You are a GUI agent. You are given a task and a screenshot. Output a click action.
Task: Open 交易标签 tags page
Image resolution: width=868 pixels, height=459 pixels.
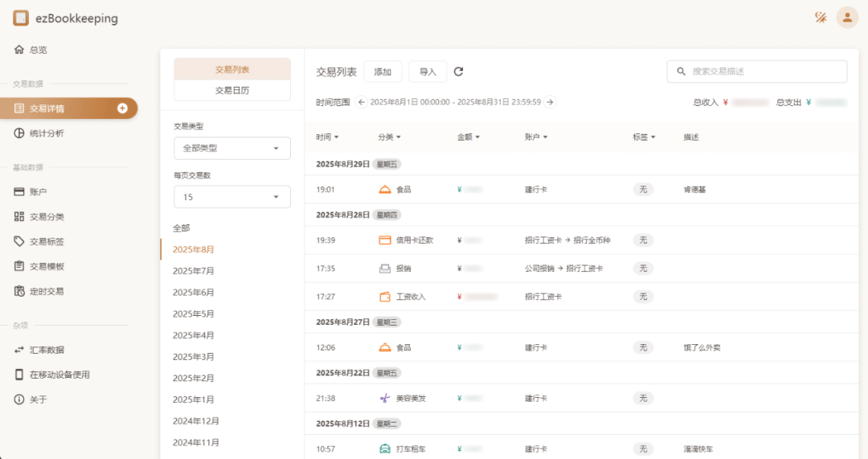[69, 241]
